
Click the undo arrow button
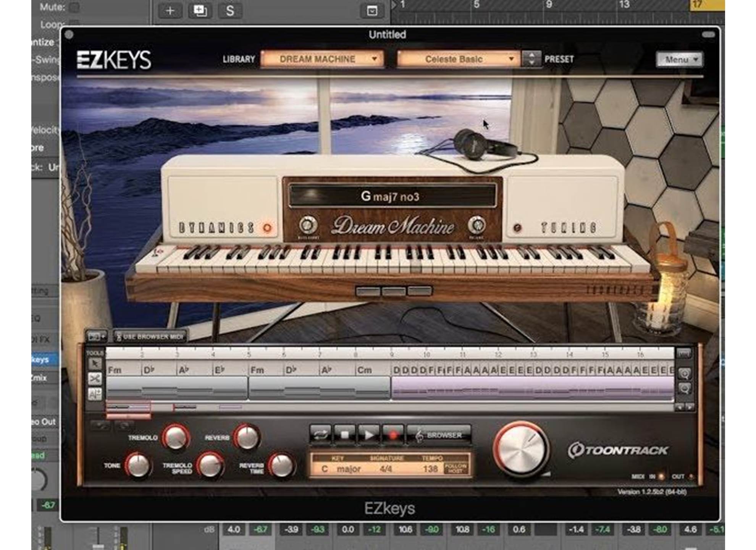tap(100, 425)
